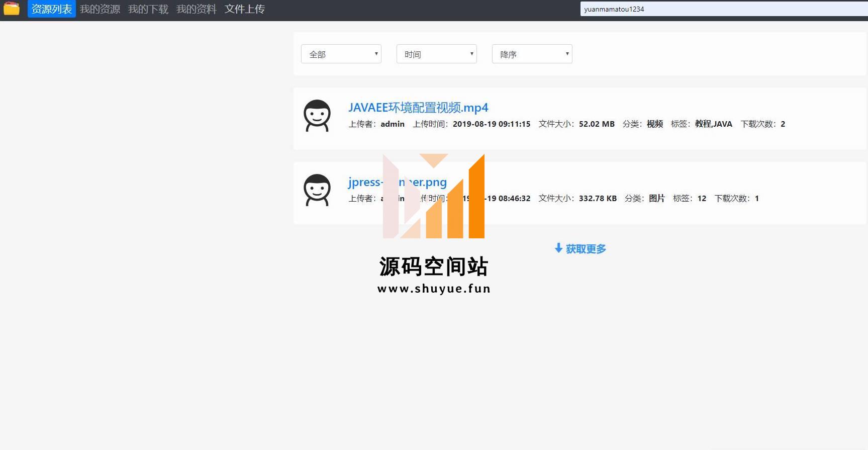Switch to the 我的资源 tab
Viewport: 868px width, 450px height.
[100, 9]
